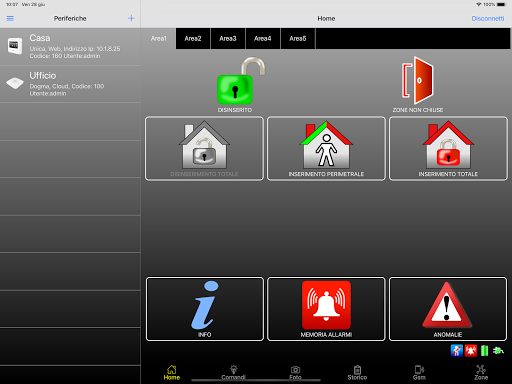Add a new peripheral with plus
Viewport: 512px width, 384px height.
(131, 18)
